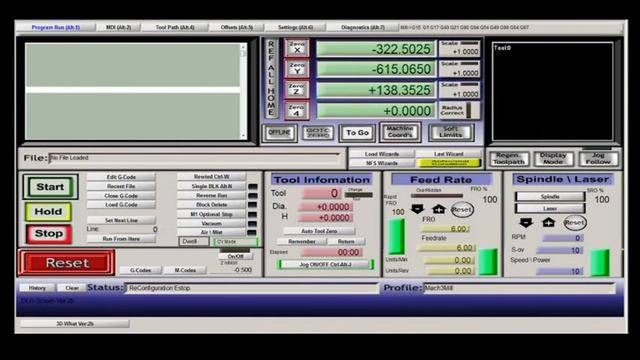The width and height of the screenshot is (640, 360).
Task: Click the REF ALL HOME vertical button
Action: pyautogui.click(x=271, y=78)
